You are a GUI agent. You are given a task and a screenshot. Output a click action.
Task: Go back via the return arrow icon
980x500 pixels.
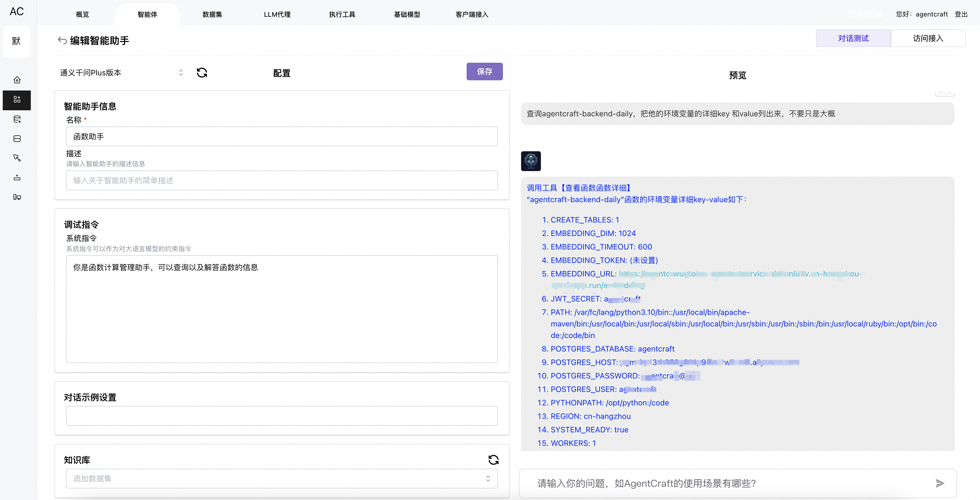pyautogui.click(x=62, y=40)
